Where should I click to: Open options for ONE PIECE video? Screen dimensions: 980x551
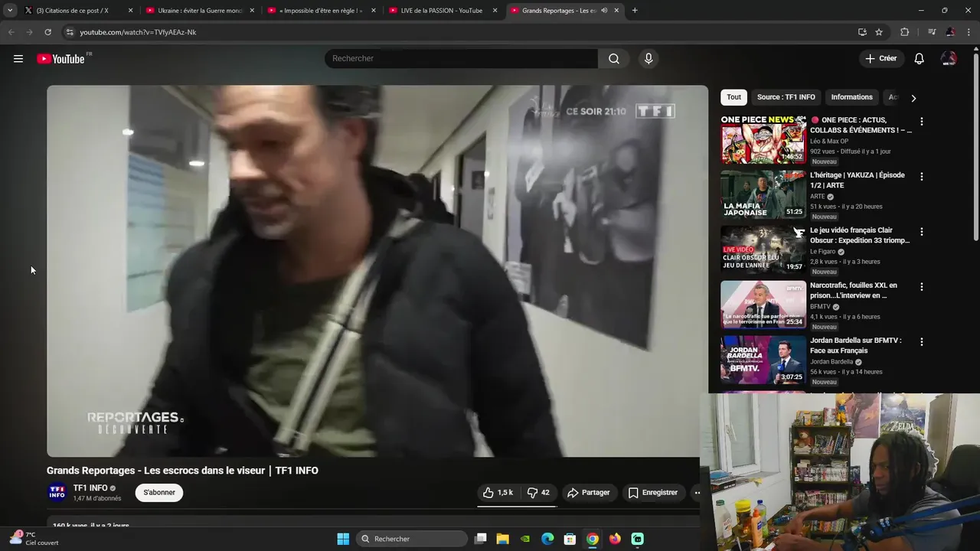[922, 122]
